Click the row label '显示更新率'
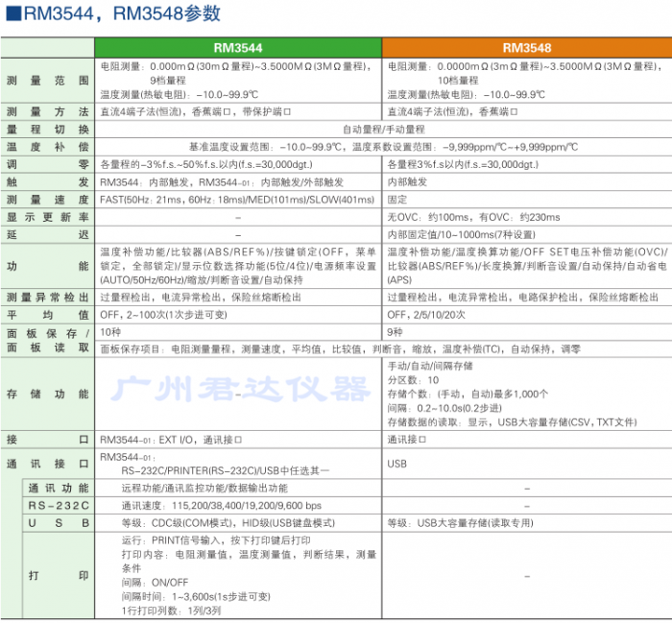The image size is (672, 623). (48, 217)
